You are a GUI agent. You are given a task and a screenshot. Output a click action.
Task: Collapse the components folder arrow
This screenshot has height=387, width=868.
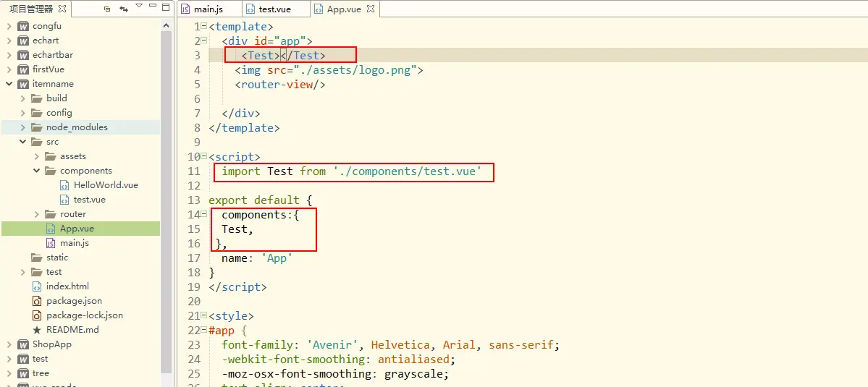pyautogui.click(x=36, y=170)
